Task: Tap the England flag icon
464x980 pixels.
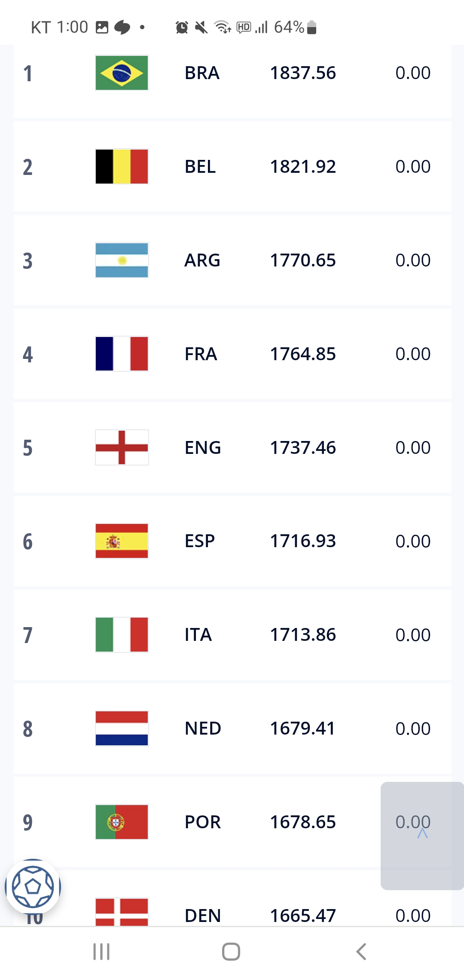Action: [122, 447]
